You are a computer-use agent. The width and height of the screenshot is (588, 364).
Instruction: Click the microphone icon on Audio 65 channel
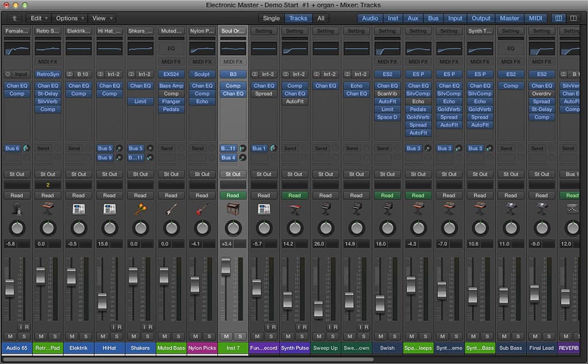17,209
